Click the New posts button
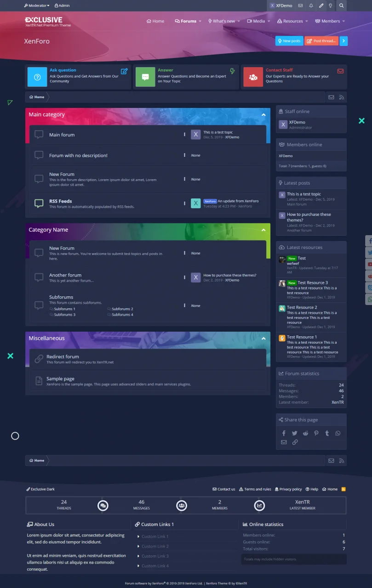The height and width of the screenshot is (588, 372). [x=289, y=41]
